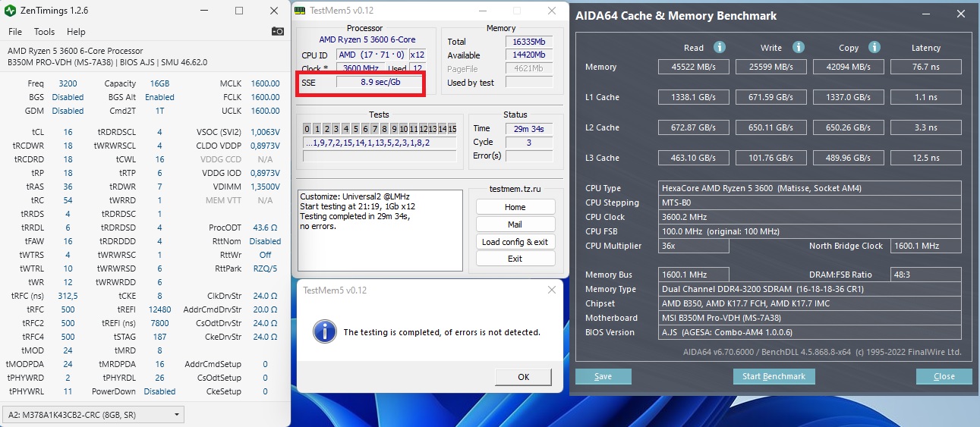This screenshot has height=427, width=980.
Task: Click the VDIMM 1,3500V value
Action: tap(265, 187)
